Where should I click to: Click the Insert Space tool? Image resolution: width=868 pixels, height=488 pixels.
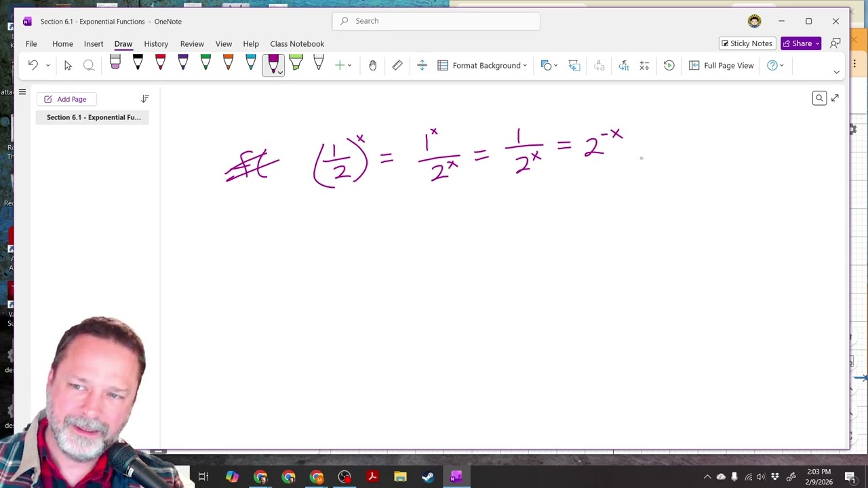[x=422, y=65]
